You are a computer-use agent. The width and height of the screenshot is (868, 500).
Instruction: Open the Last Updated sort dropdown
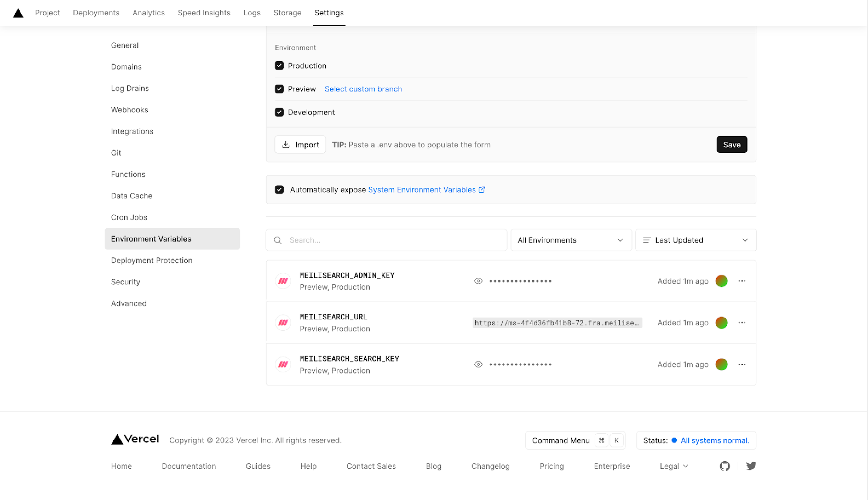pos(695,240)
